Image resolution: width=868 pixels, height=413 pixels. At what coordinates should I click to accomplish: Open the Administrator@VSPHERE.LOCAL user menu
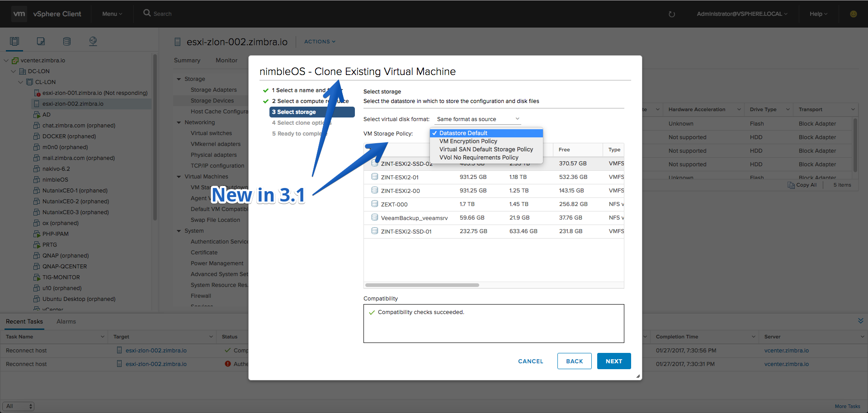742,14
